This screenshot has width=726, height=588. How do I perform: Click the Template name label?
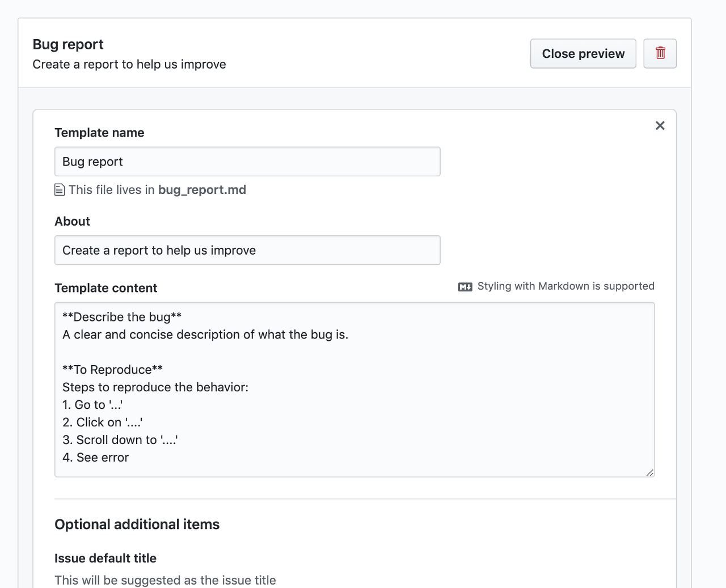(99, 133)
